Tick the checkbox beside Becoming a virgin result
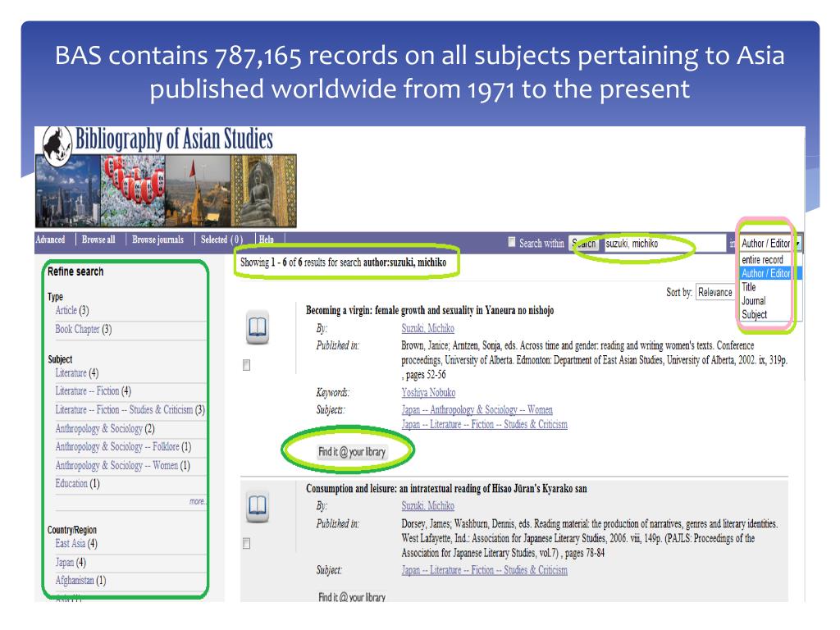 pyautogui.click(x=246, y=365)
